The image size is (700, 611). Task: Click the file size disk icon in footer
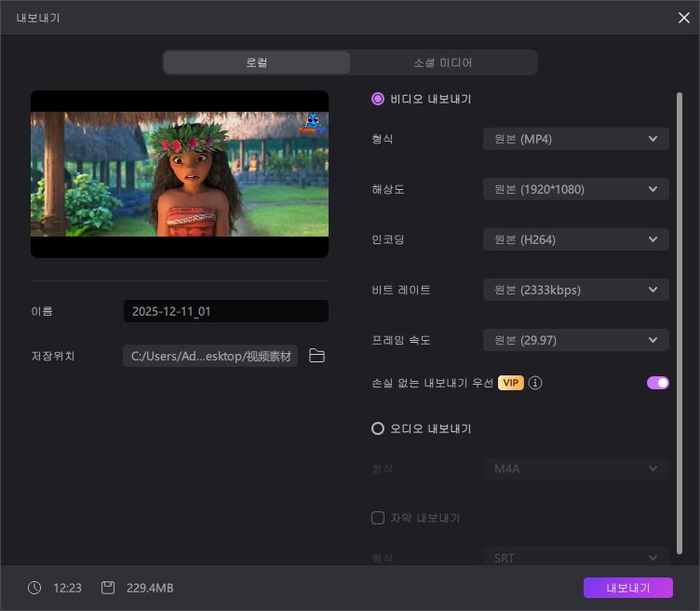(x=108, y=588)
